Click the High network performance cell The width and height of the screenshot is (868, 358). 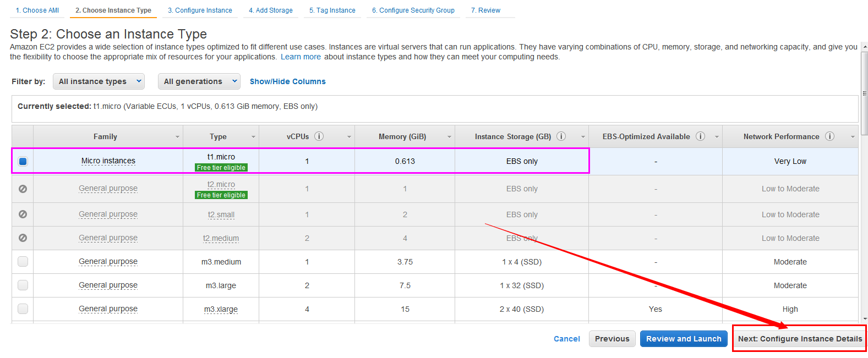tap(790, 309)
